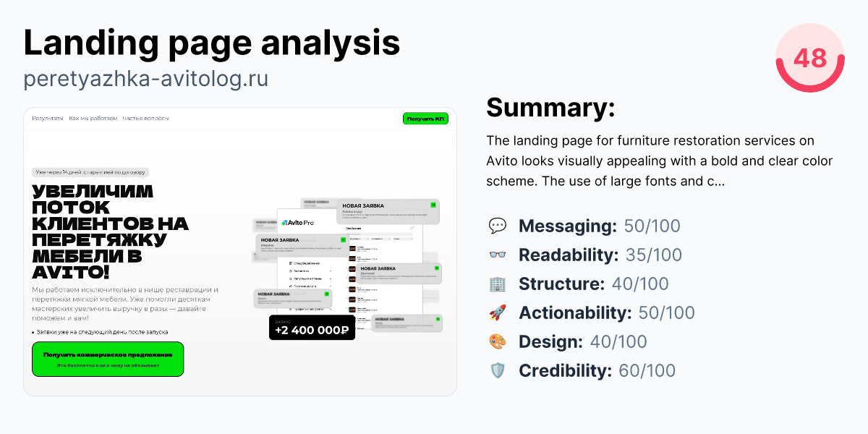Click the +2 400 000₽ balance badge
This screenshot has height=434, width=868.
[312, 328]
